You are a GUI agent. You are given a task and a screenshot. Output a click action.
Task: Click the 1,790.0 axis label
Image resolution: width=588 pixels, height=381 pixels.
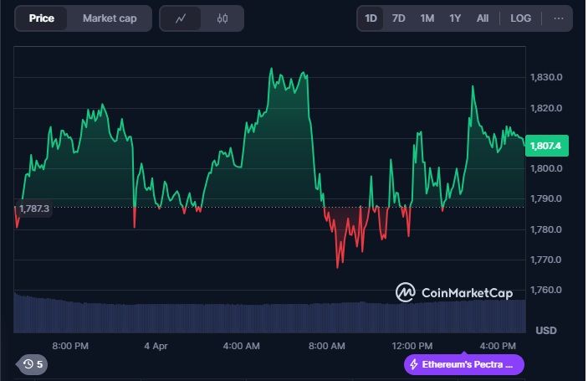click(546, 198)
